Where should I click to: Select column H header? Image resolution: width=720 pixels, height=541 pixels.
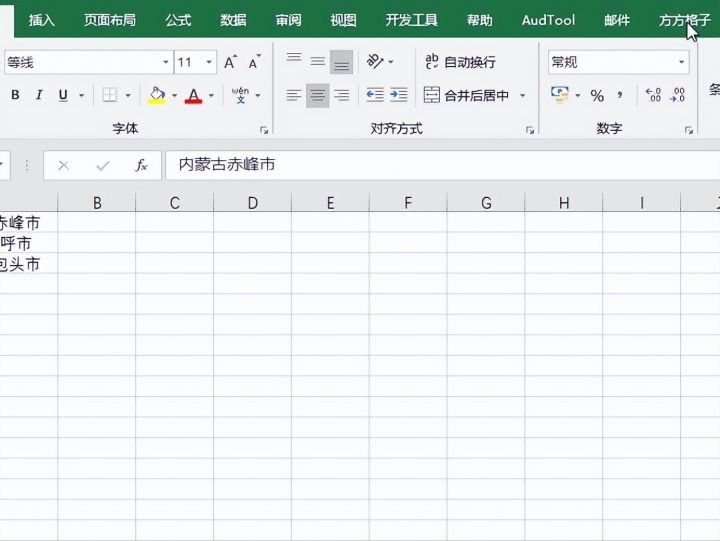(564, 203)
